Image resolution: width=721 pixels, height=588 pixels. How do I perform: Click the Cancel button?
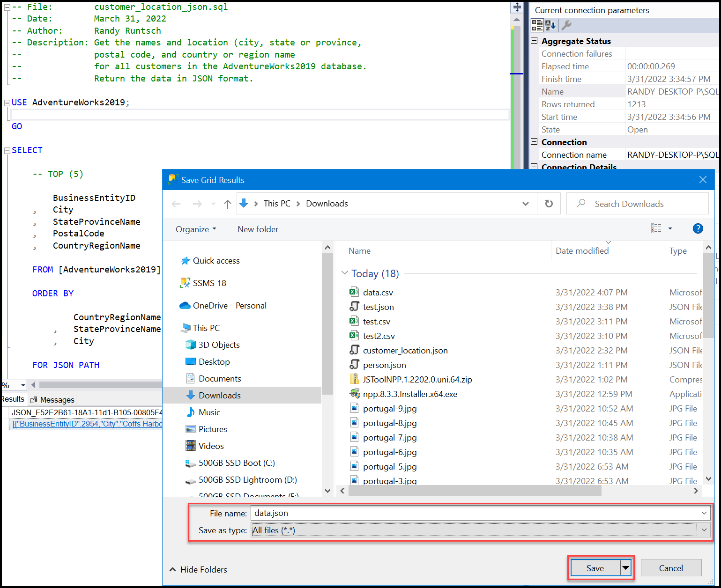670,568
